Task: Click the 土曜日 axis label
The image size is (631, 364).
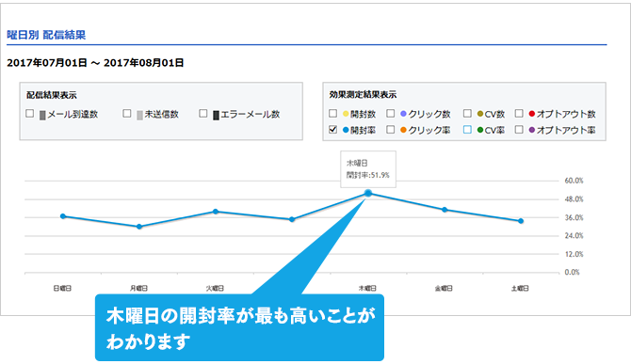Action: tap(520, 288)
